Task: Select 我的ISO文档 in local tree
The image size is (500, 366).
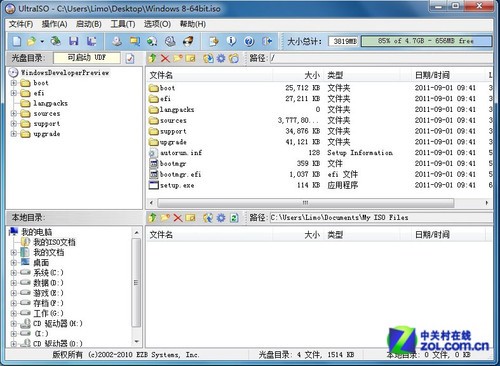Action: (x=54, y=242)
